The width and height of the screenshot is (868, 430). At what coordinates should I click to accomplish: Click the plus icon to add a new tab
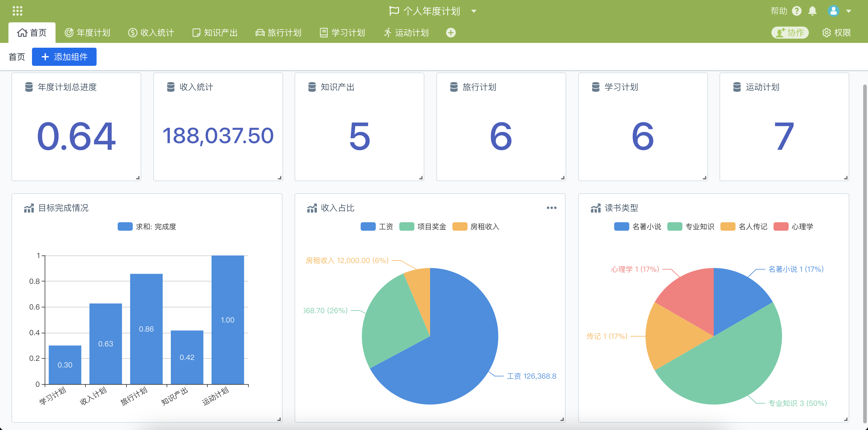[x=451, y=32]
